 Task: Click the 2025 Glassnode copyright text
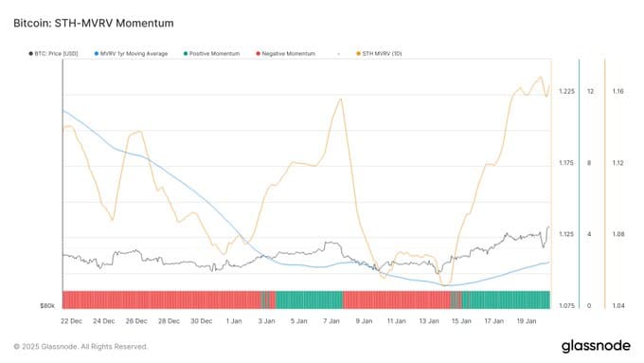tap(80, 347)
